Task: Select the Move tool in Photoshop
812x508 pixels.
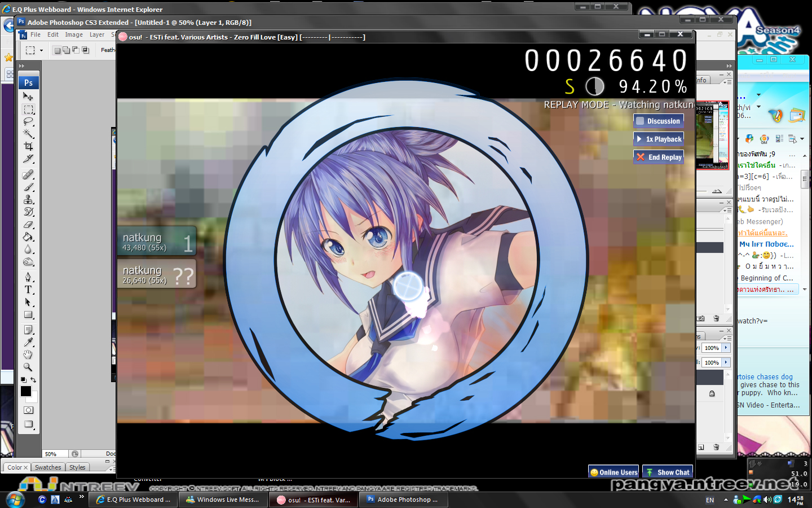Action: click(28, 97)
